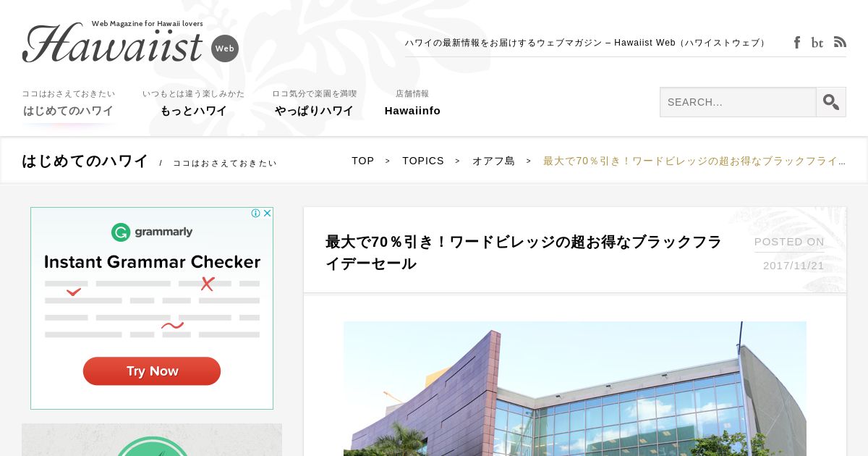Click Instant Grammar Checker ad headline

pos(152,262)
